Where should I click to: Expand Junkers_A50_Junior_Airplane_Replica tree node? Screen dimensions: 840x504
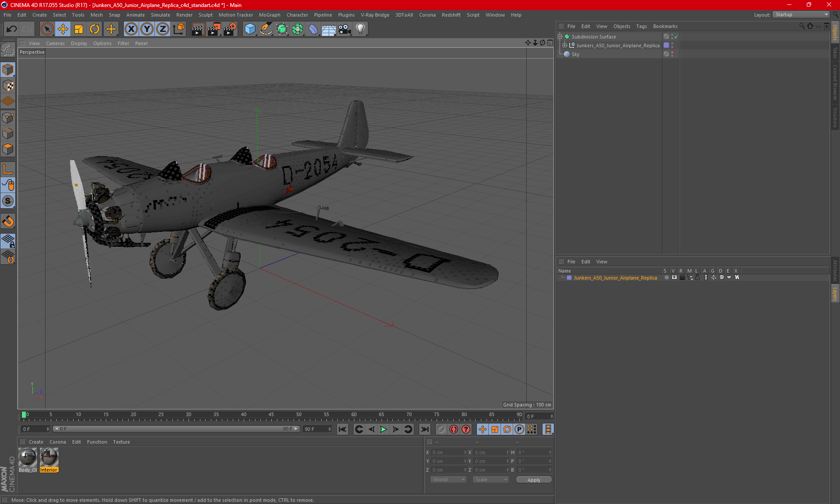coord(565,45)
